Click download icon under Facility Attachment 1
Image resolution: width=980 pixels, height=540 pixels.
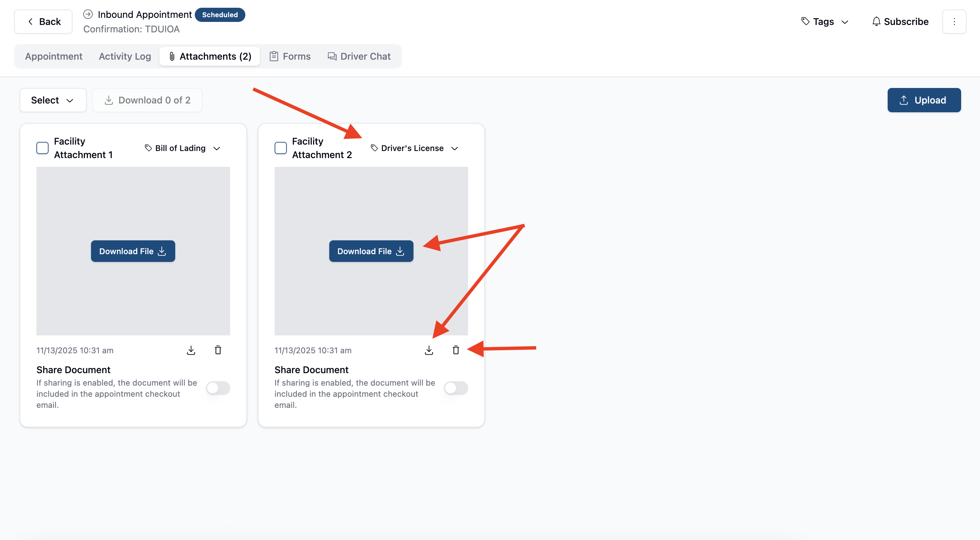point(191,350)
